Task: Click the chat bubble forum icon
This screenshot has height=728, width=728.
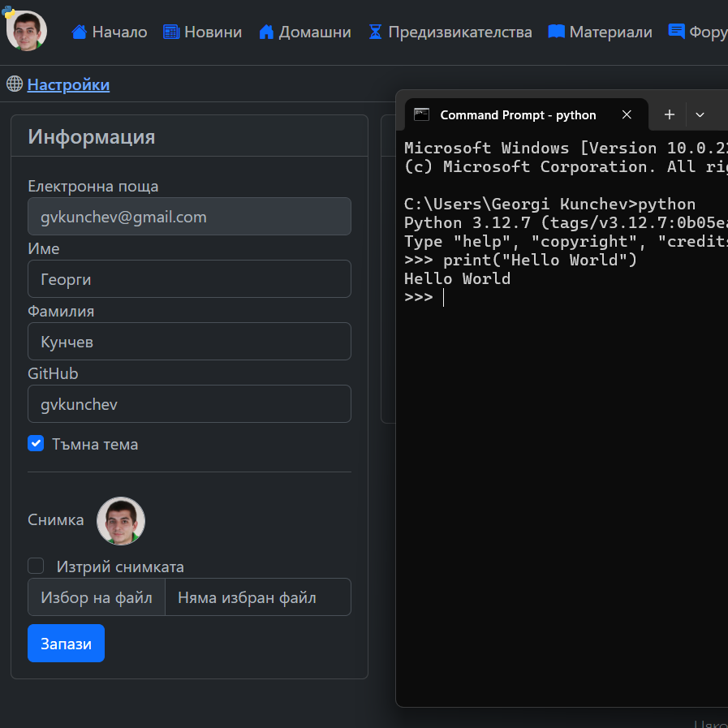Action: click(676, 31)
